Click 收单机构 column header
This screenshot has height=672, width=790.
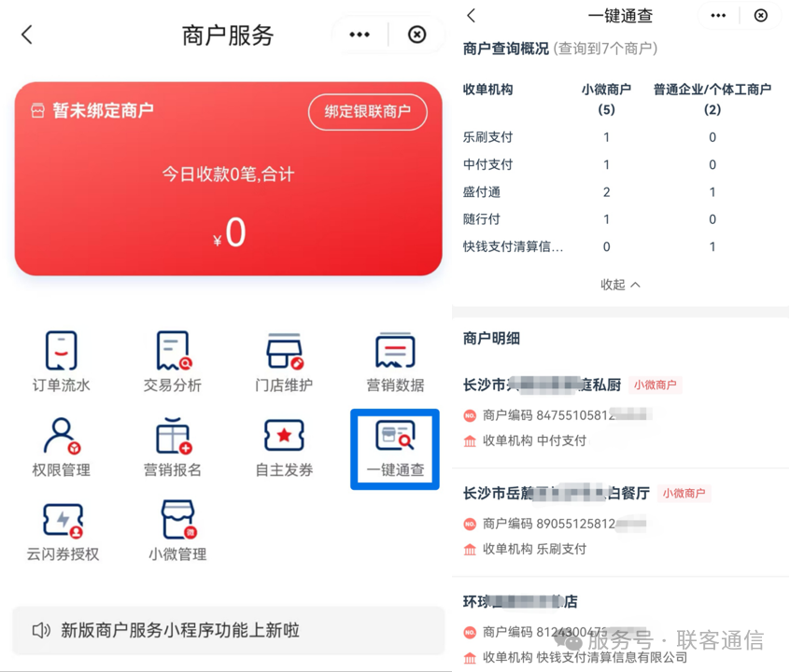(x=487, y=90)
